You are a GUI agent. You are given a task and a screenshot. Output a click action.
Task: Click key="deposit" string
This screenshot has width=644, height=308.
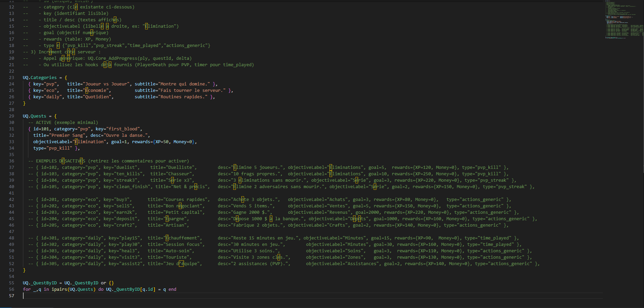tap(120, 219)
